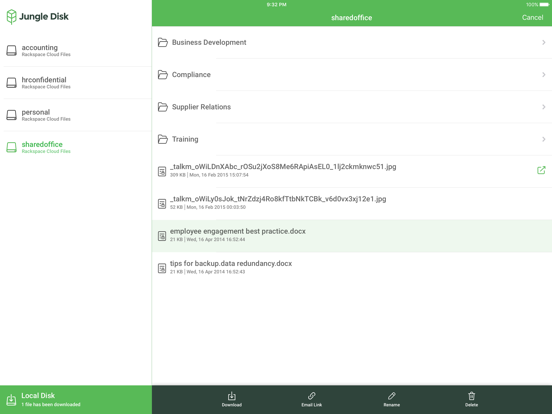Open the sharedoffice disk entry
Screen dimensions: 552x414
(x=76, y=147)
